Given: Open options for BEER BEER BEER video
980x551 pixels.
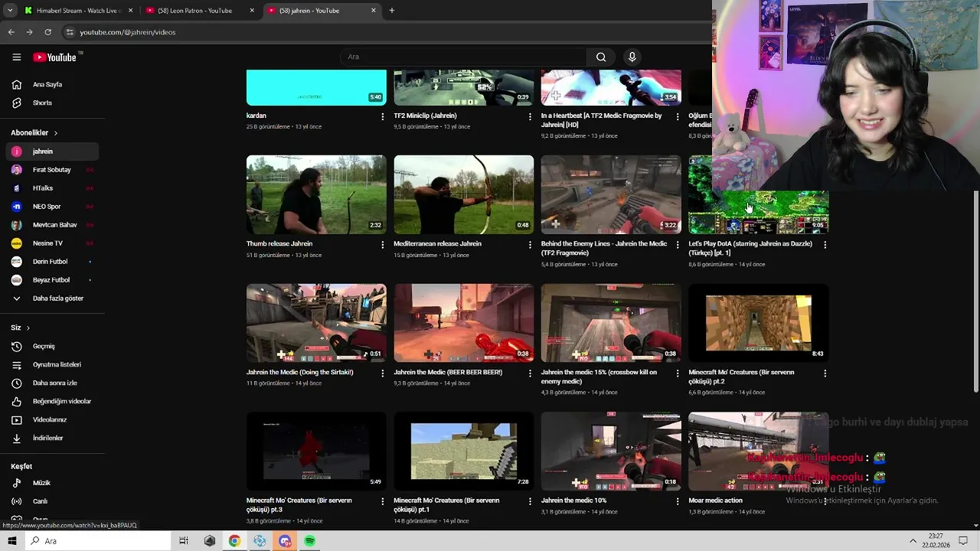Looking at the screenshot, I should 529,373.
